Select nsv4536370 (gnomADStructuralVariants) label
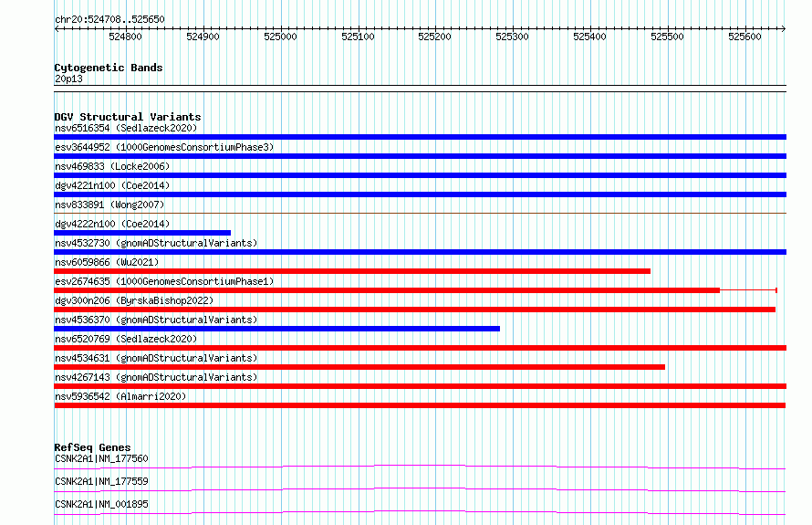 pos(156,320)
